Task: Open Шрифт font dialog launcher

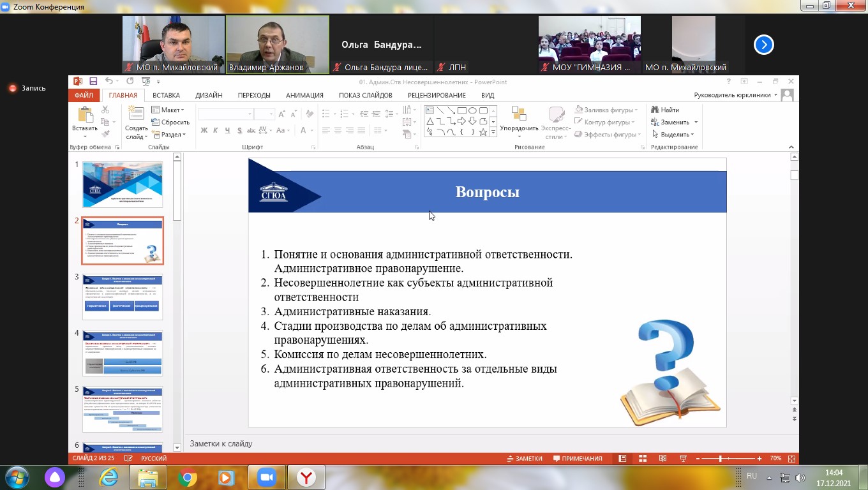Action: (x=313, y=147)
